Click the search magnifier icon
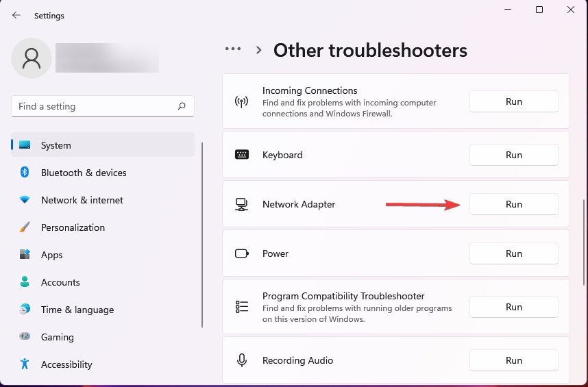The image size is (588, 387). tap(182, 106)
